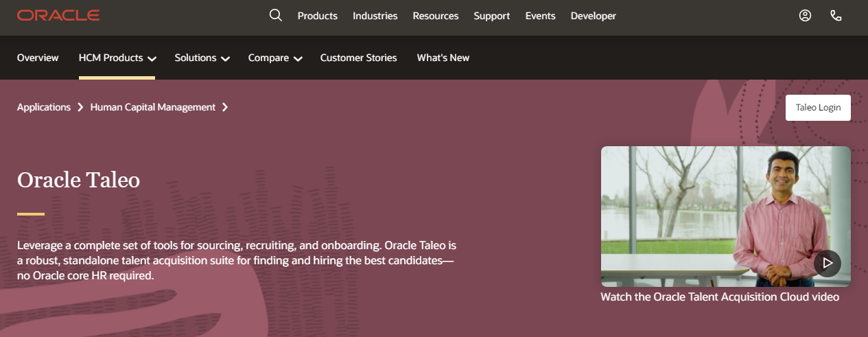Viewport: 868px width, 337px height.
Task: Expand the Solutions dropdown menu
Action: coord(202,58)
